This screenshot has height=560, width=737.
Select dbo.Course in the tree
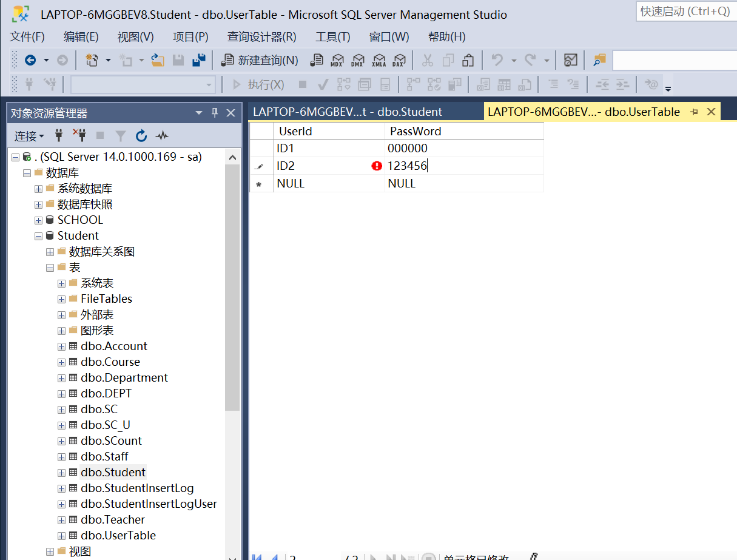[x=110, y=362]
